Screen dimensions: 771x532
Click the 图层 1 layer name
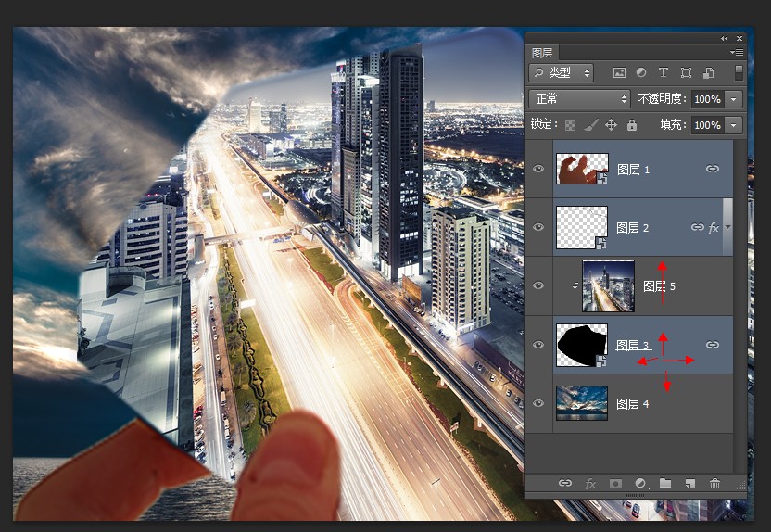pyautogui.click(x=633, y=170)
